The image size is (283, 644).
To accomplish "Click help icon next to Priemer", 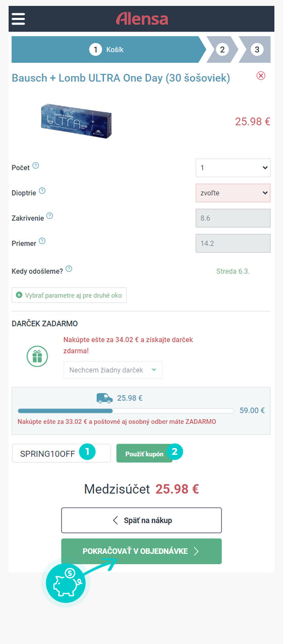I will click(x=42, y=241).
